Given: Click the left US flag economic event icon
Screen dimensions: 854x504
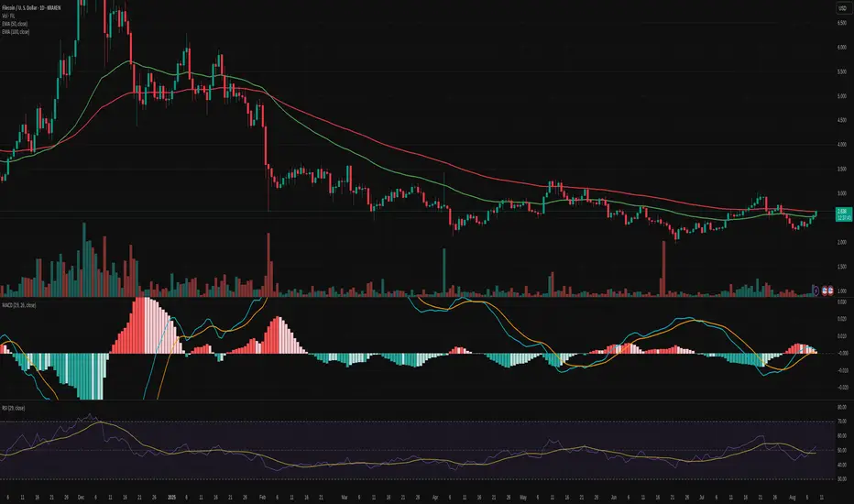Looking at the screenshot, I should (825, 291).
